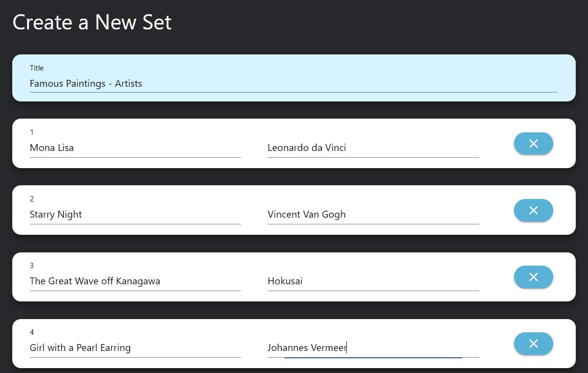Click the Vincent Van Gogh definition field

click(x=373, y=214)
